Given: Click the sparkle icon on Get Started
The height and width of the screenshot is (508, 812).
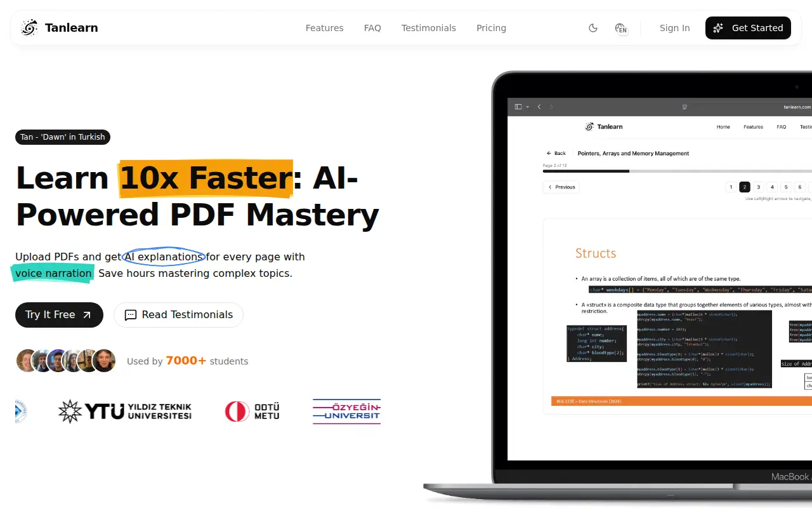Looking at the screenshot, I should (x=718, y=28).
